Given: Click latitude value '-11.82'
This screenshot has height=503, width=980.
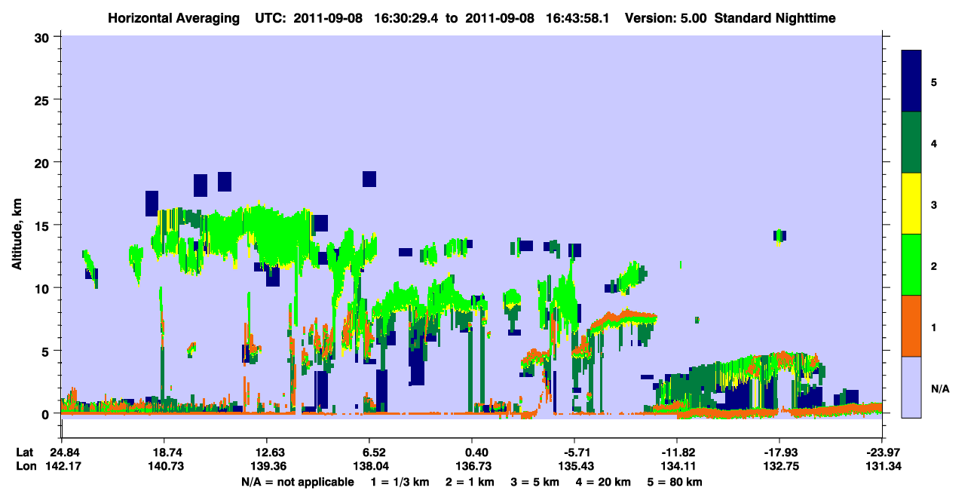Looking at the screenshot, I should pos(677,452).
